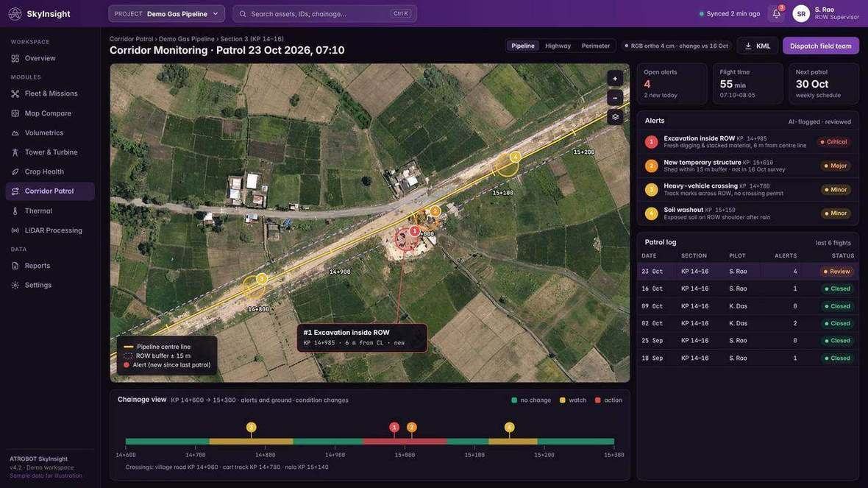868x488 pixels.
Task: Open the New temporary structure alert
Action: [747, 166]
